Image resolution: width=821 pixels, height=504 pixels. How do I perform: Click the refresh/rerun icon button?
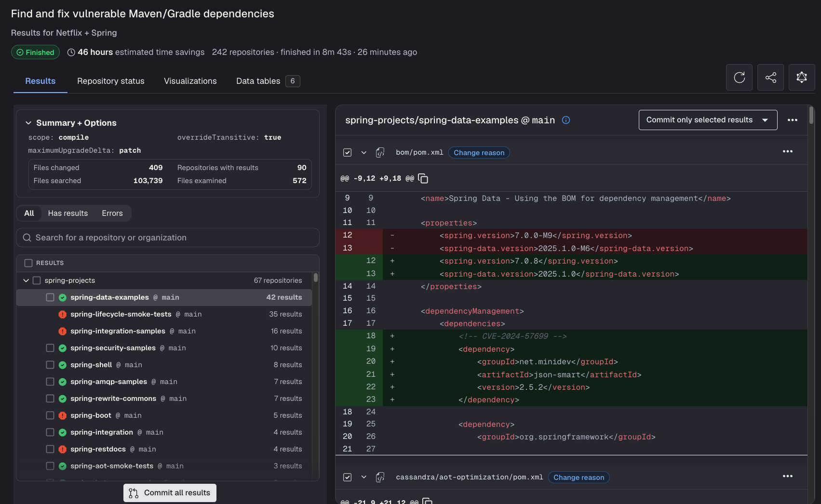739,77
